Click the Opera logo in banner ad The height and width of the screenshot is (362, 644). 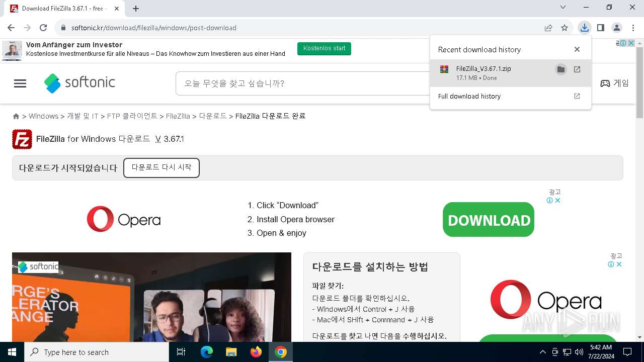pos(124,219)
